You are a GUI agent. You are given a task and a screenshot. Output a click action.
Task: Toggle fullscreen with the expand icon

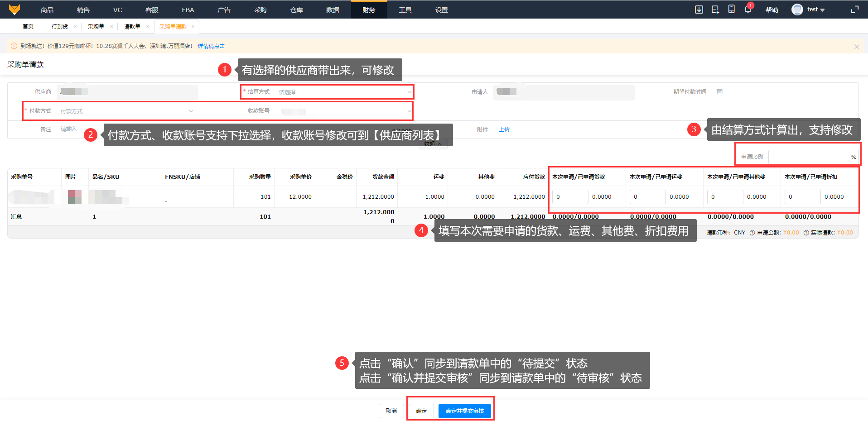[x=855, y=10]
